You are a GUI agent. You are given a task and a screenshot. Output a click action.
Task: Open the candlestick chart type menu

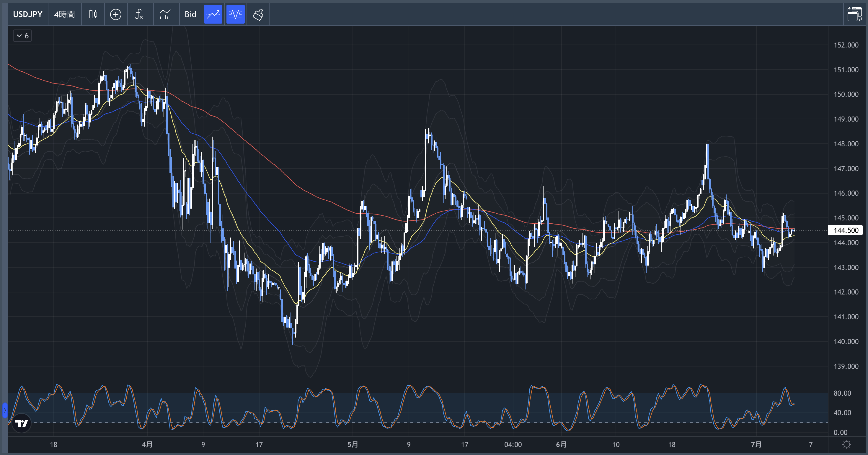[93, 14]
